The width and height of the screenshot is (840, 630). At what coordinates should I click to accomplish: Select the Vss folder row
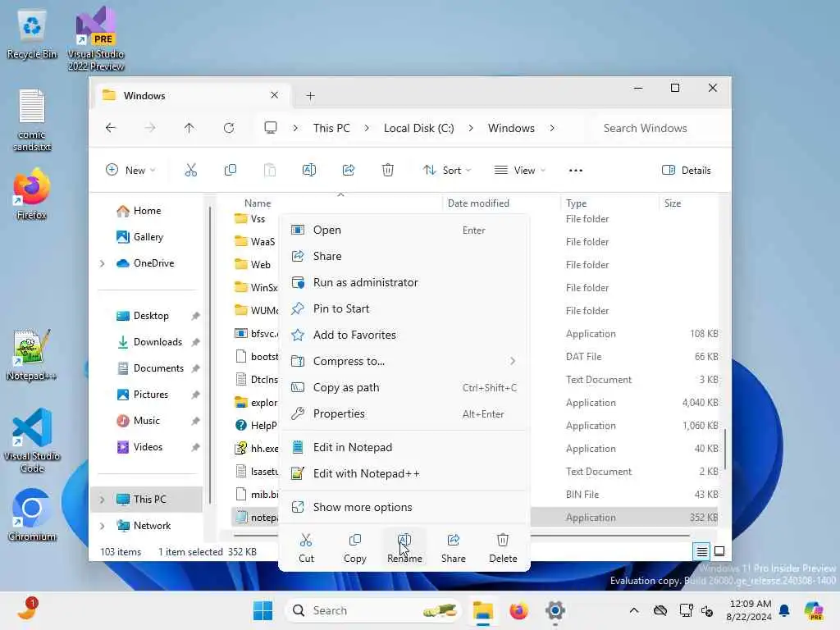point(475,218)
